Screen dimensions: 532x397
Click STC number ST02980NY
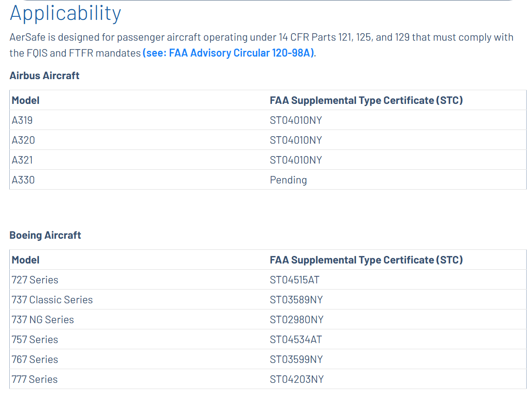[296, 320]
